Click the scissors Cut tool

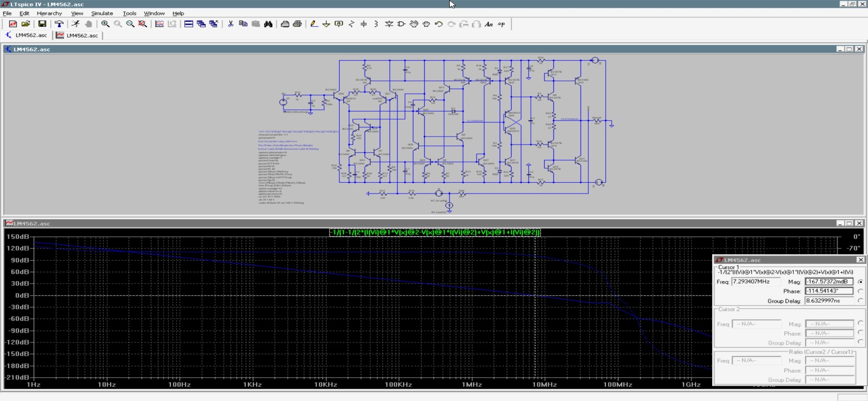pos(231,24)
